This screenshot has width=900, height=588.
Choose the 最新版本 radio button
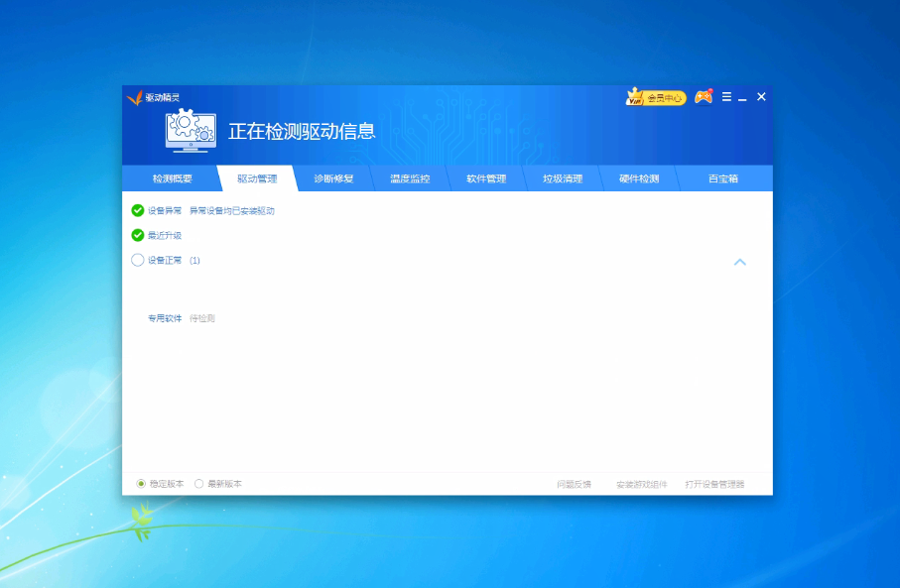(198, 484)
